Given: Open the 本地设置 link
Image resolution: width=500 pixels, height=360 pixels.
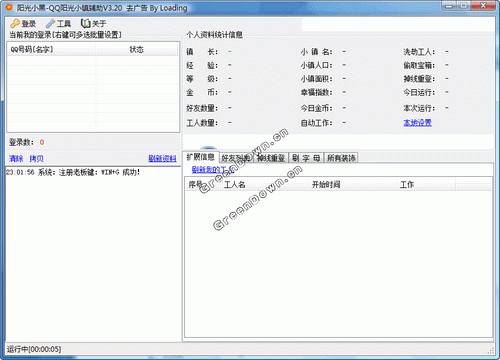Looking at the screenshot, I should 417,123.
